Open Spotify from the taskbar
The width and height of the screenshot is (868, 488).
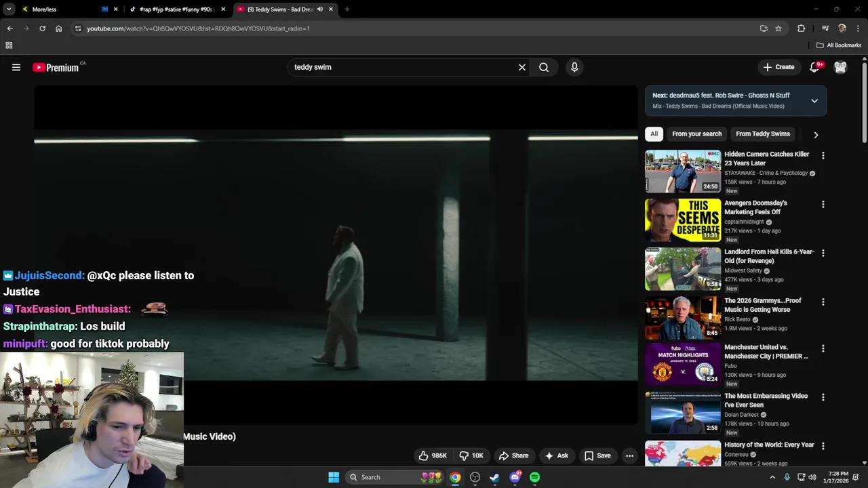534,477
